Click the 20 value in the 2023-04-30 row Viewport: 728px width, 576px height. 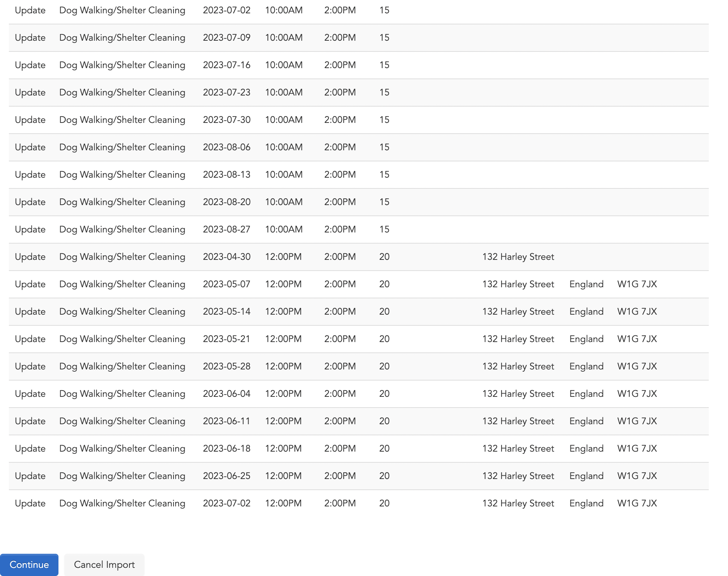pyautogui.click(x=384, y=257)
